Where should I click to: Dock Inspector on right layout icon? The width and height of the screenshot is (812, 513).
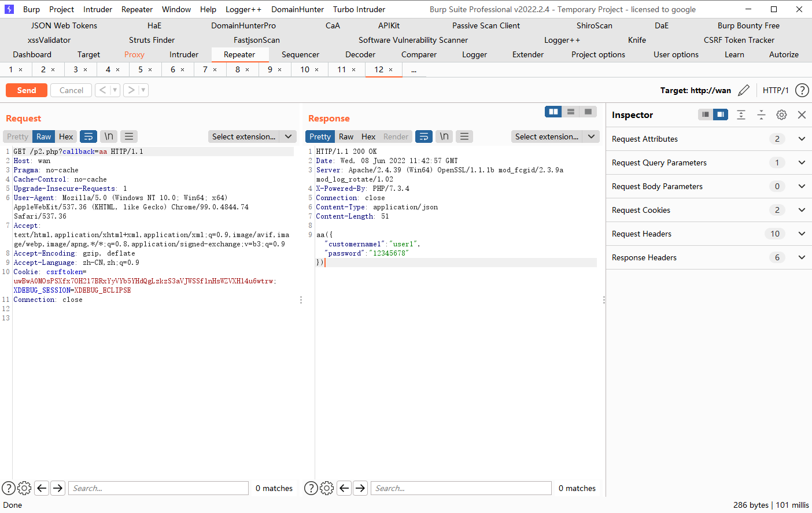pos(721,115)
